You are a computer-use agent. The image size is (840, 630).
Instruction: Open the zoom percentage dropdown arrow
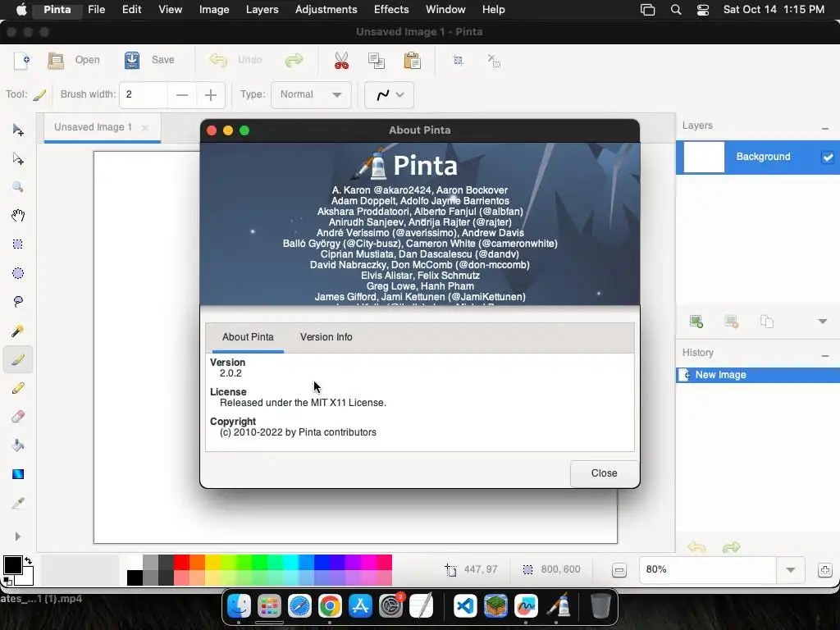pos(790,569)
